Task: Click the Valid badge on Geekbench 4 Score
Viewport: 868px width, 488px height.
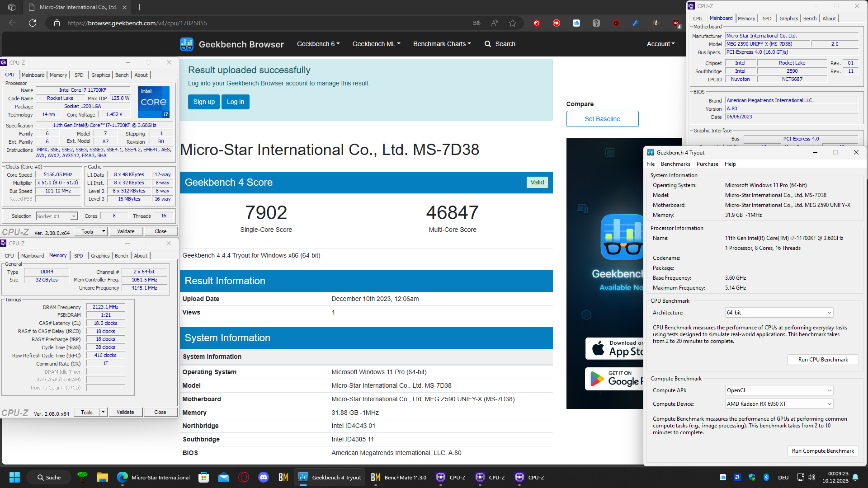Action: (x=537, y=182)
